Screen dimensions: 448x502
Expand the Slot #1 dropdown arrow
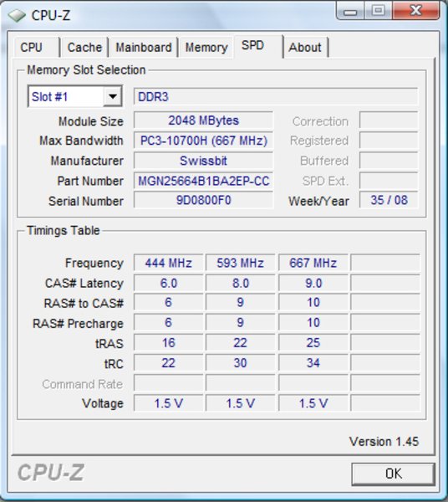(112, 96)
